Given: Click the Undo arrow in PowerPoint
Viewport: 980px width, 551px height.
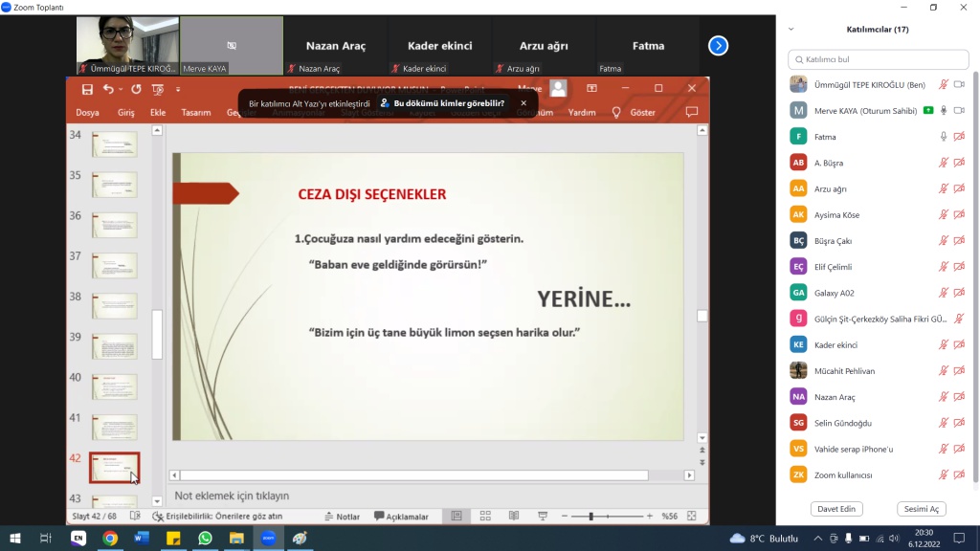Looking at the screenshot, I should (108, 89).
